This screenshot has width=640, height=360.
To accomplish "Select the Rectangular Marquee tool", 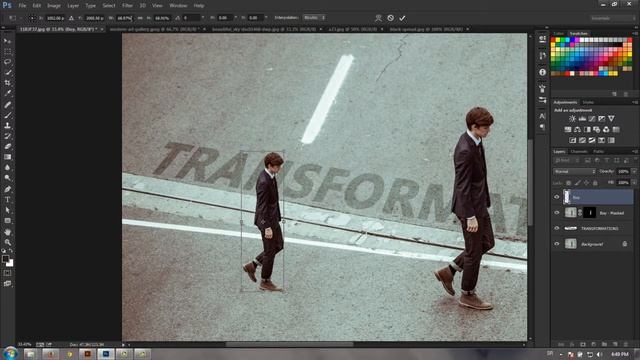I will [x=7, y=52].
